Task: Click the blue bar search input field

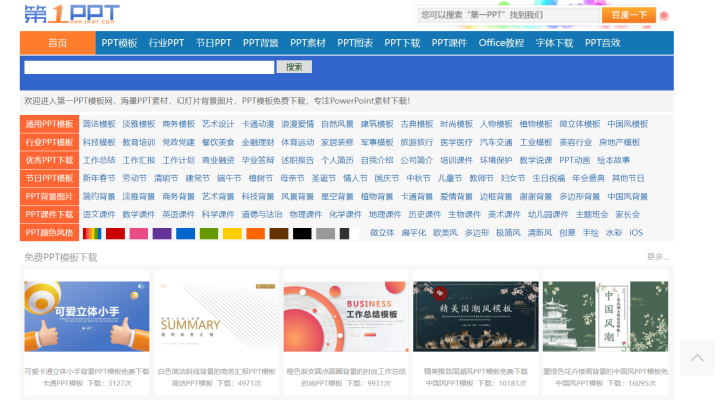Action: click(x=149, y=67)
